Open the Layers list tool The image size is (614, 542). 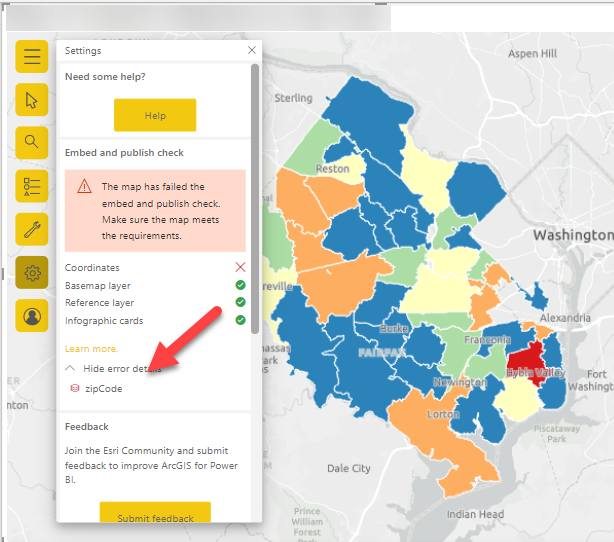click(32, 186)
